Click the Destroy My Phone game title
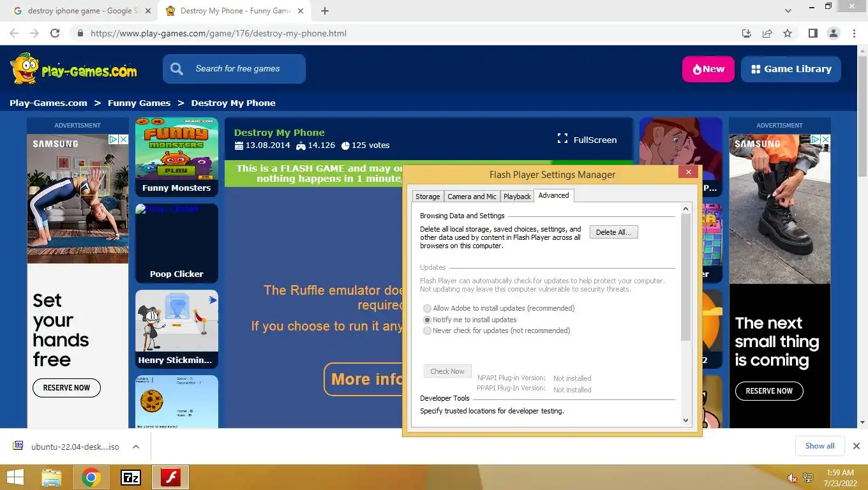868x490 pixels. coord(280,133)
